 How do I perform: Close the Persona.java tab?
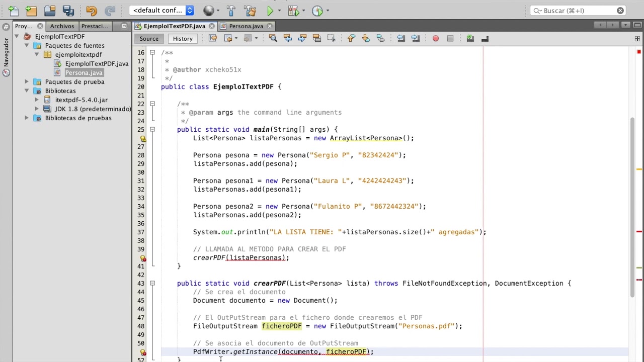click(270, 26)
